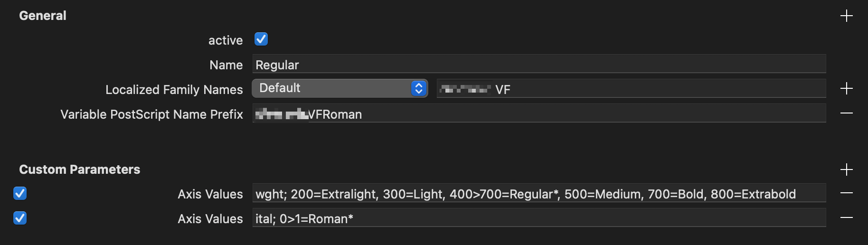This screenshot has height=245, width=868.
Task: Remove the Variable PostScript Name Prefix row
Action: tap(846, 113)
